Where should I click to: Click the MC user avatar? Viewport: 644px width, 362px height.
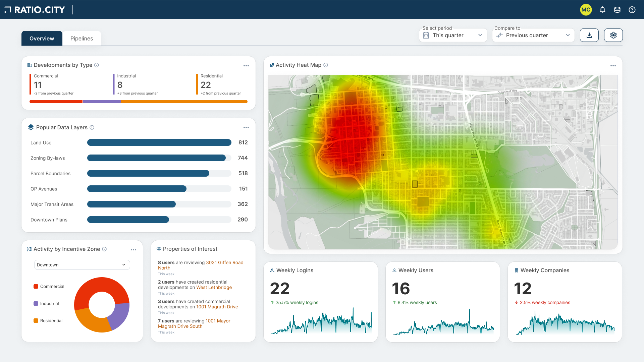tap(586, 10)
